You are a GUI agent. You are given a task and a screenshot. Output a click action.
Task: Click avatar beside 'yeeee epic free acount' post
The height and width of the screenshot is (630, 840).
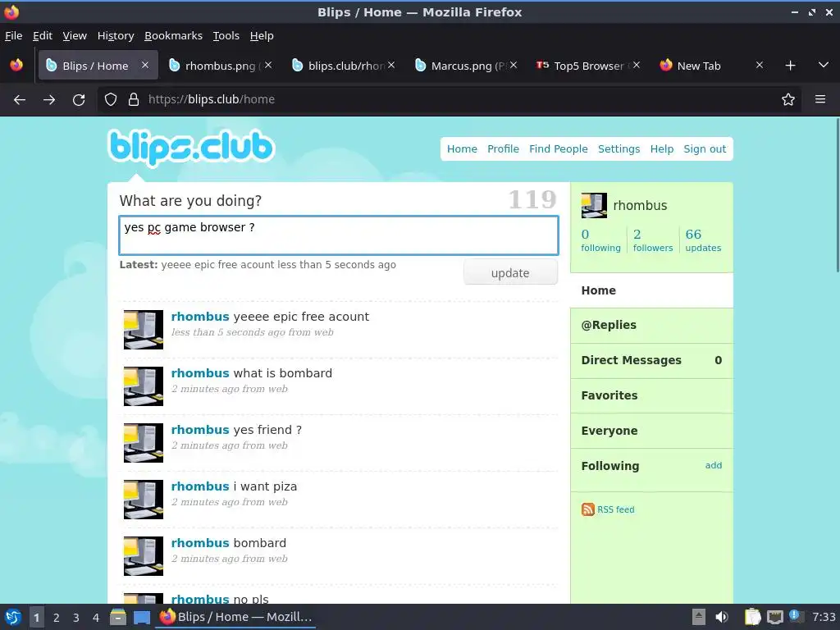(144, 330)
